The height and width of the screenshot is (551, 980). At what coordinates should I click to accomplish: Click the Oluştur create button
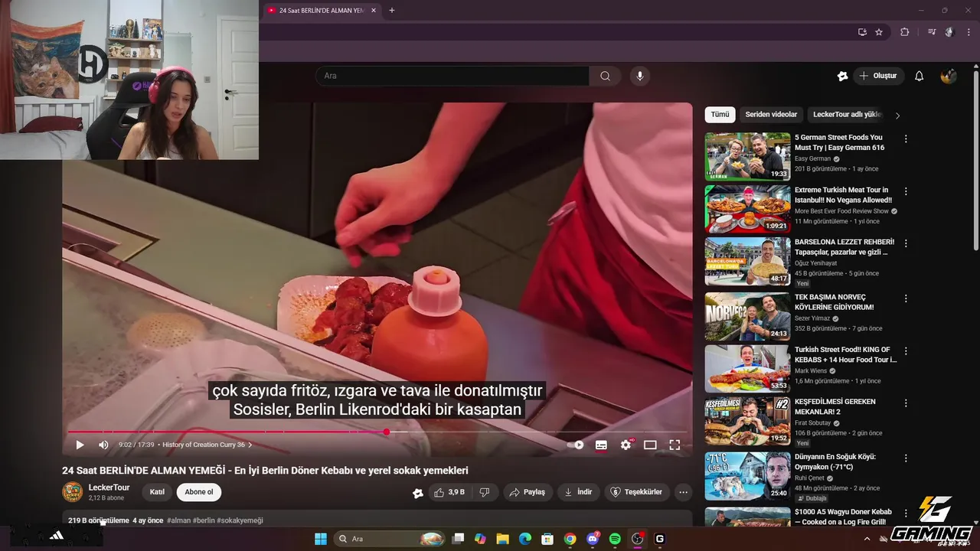878,76
